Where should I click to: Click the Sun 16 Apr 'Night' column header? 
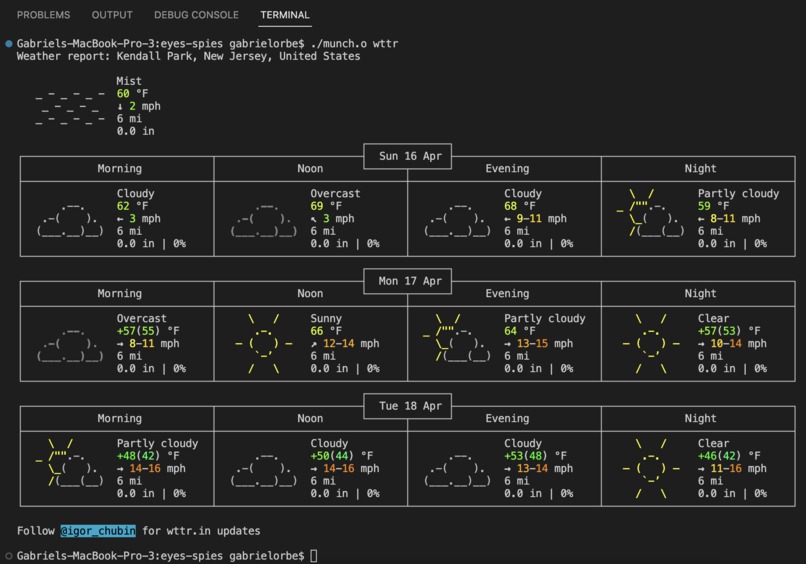click(700, 169)
